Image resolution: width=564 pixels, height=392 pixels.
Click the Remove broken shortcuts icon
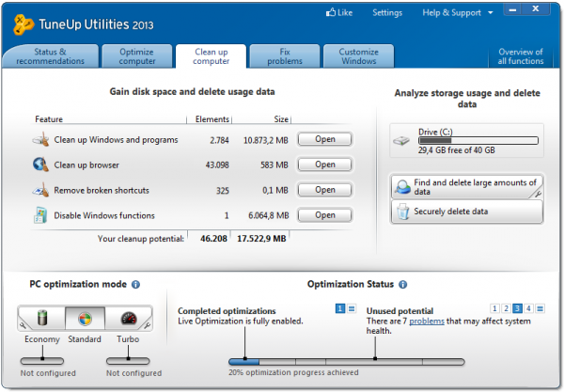point(40,190)
